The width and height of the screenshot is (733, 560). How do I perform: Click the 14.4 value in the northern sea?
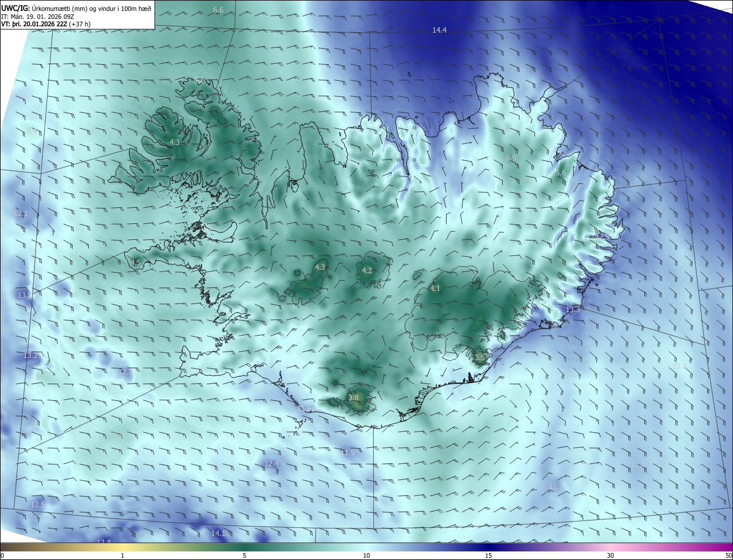tap(439, 30)
